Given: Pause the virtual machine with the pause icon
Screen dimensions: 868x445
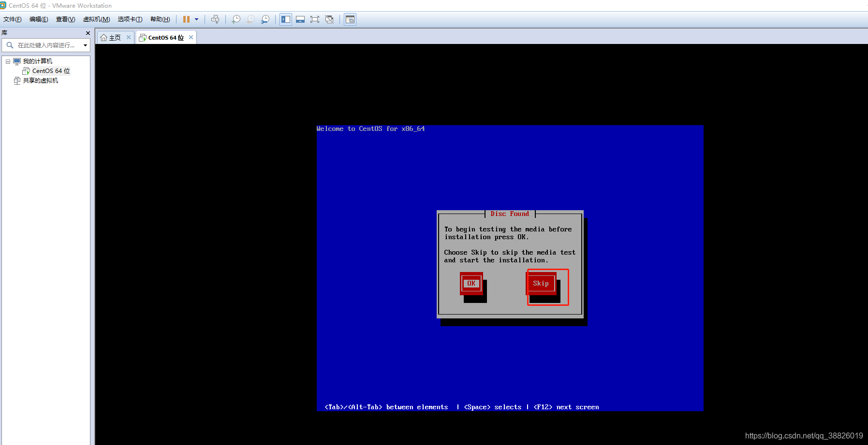Looking at the screenshot, I should (186, 19).
